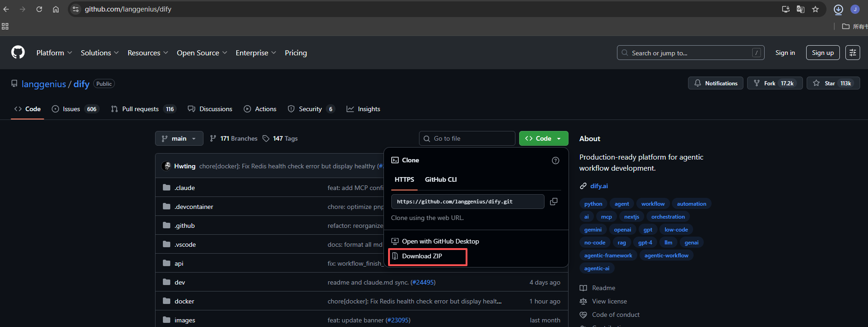Image resolution: width=868 pixels, height=327 pixels.
Task: Open the apps grid icon in bookmarks bar
Action: tap(5, 26)
